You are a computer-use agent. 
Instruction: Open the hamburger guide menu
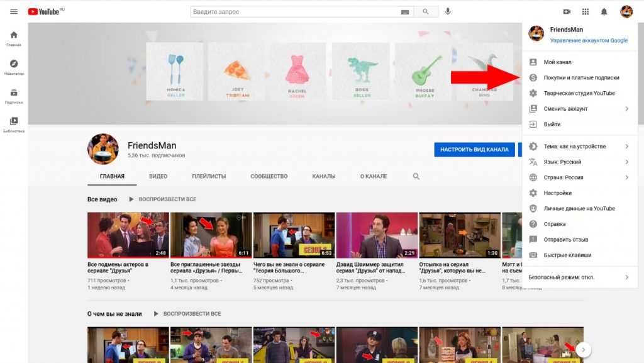[14, 11]
